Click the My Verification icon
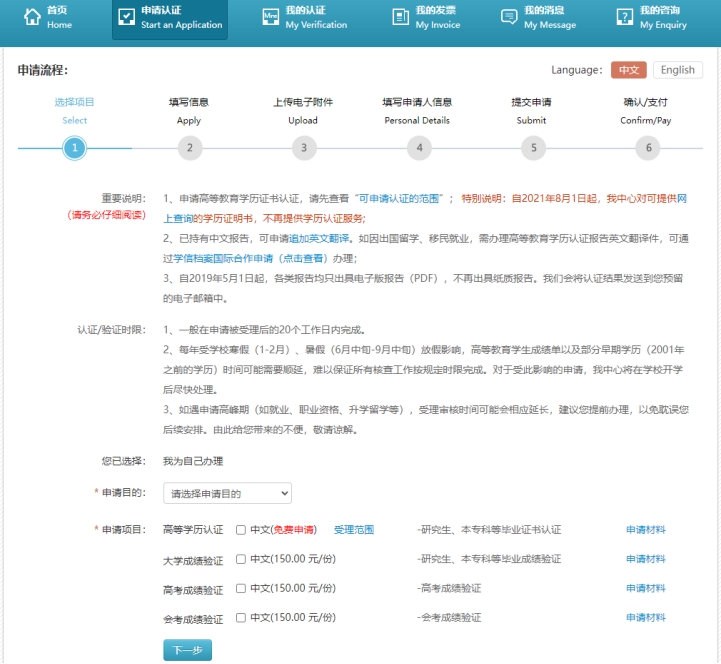 (x=270, y=17)
